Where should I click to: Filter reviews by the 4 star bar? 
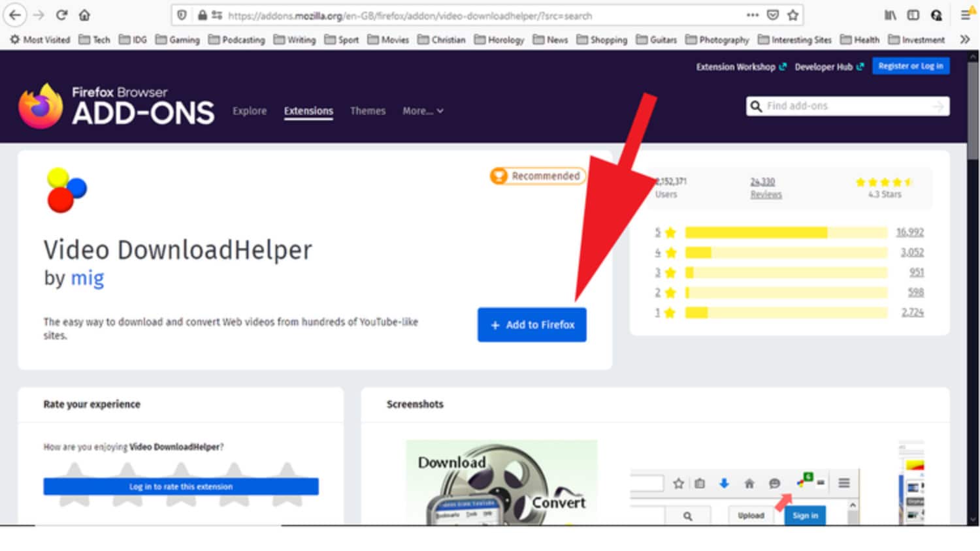pyautogui.click(x=787, y=253)
